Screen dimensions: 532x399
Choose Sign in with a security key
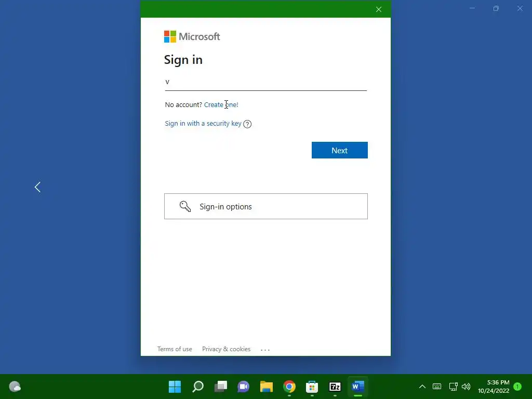(203, 124)
